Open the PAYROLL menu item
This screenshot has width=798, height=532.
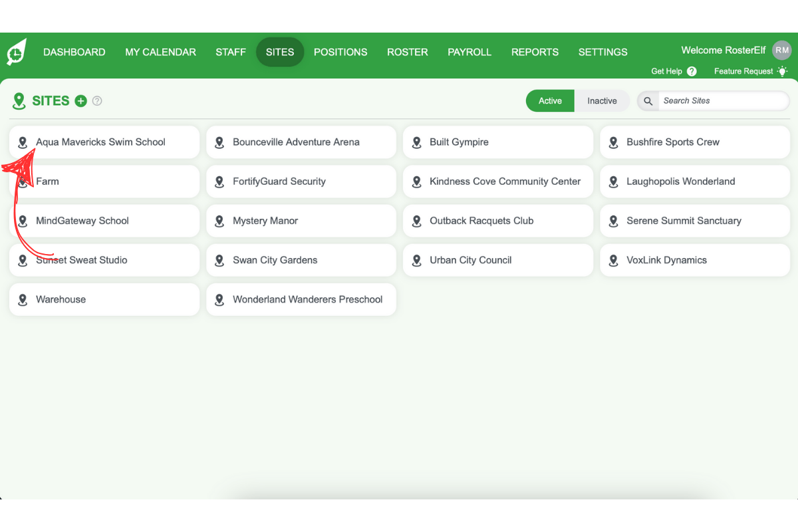(469, 52)
